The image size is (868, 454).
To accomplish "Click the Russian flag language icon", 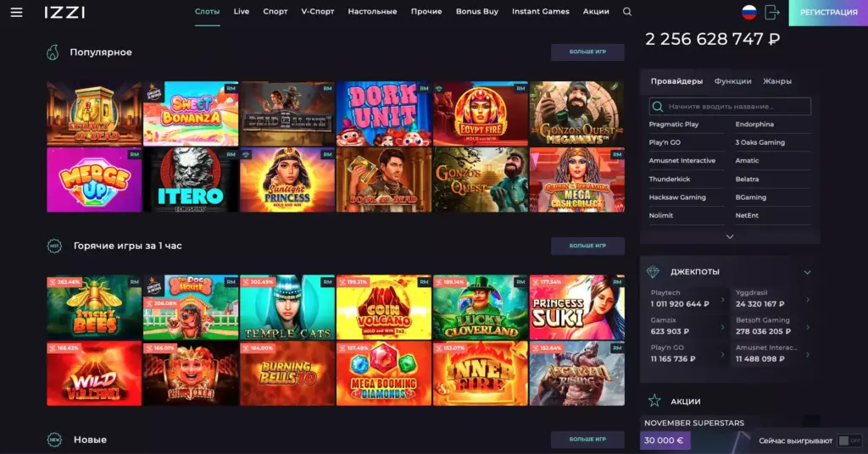I will 748,12.
